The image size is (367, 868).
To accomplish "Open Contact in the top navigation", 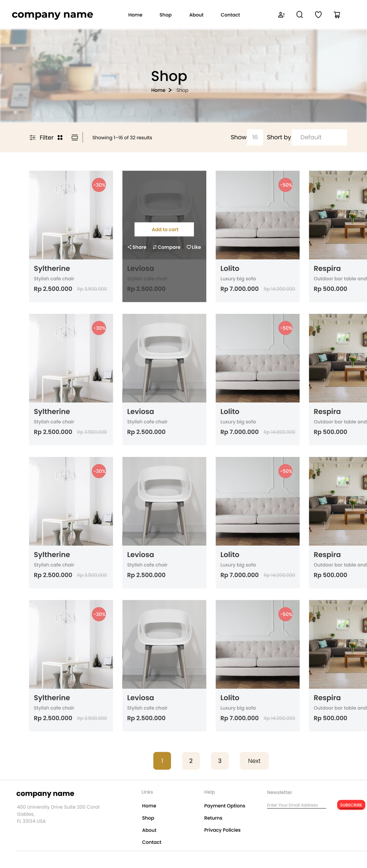I will (x=230, y=15).
